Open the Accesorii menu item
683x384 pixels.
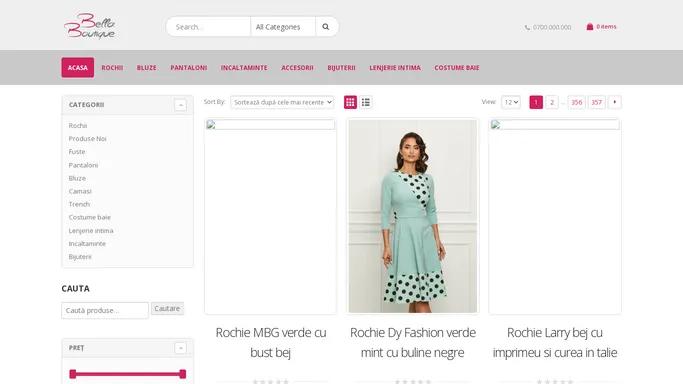297,67
